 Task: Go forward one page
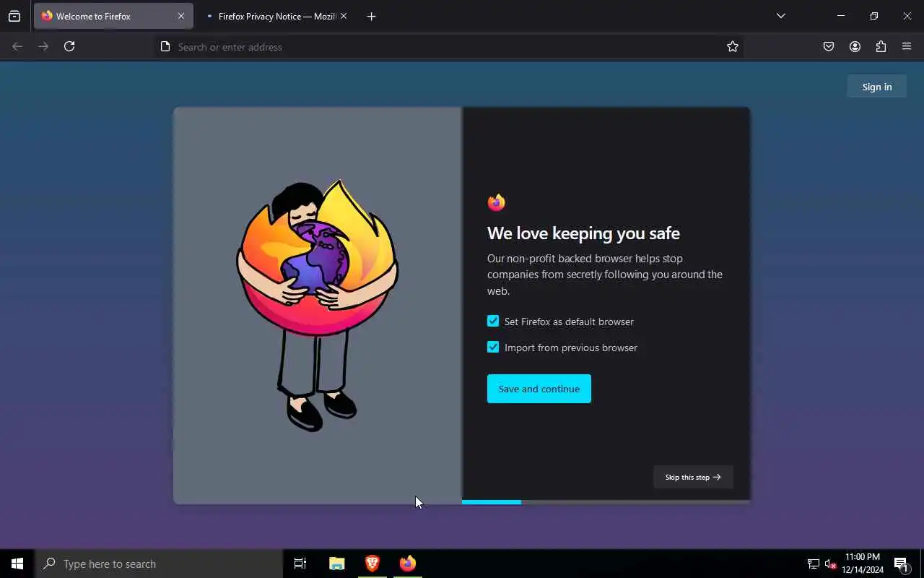[x=43, y=46]
